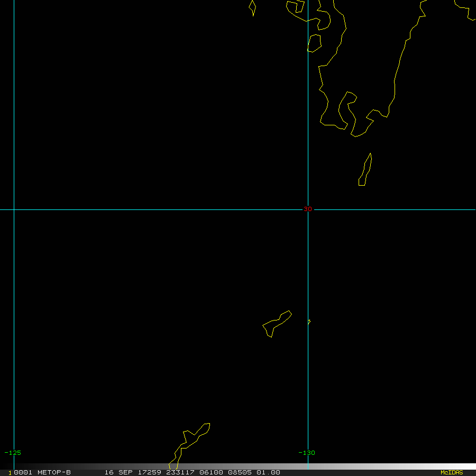Click the red 30 latitude label
Image resolution: width=476 pixels, height=476 pixels.
(x=307, y=209)
